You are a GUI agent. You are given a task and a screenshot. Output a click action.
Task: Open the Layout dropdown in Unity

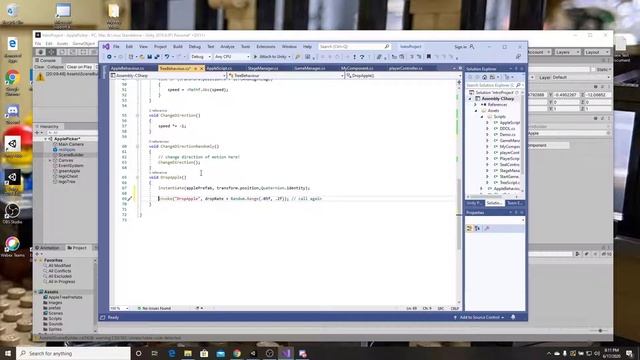(x=596, y=52)
